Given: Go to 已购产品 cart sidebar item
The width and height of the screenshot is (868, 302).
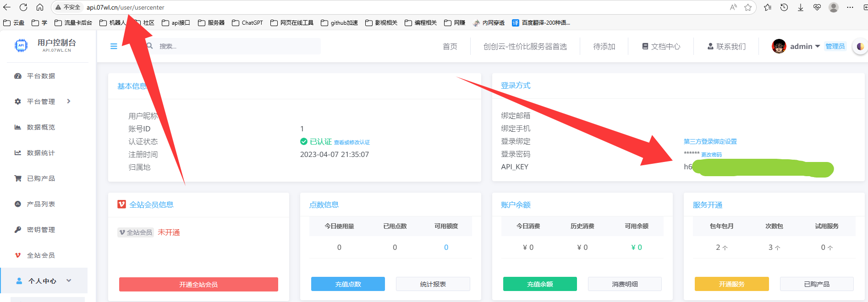Looking at the screenshot, I should coord(41,178).
